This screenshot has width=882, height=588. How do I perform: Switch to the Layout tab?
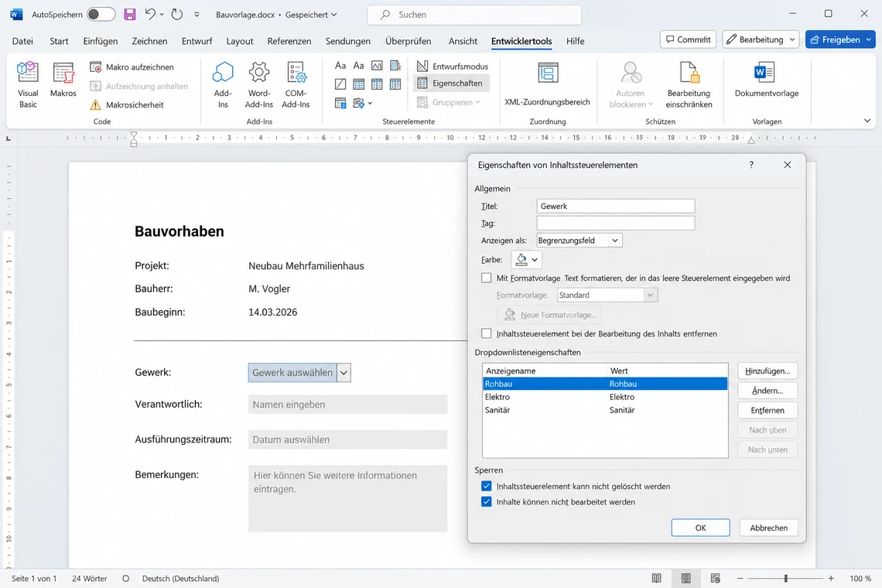coord(240,41)
